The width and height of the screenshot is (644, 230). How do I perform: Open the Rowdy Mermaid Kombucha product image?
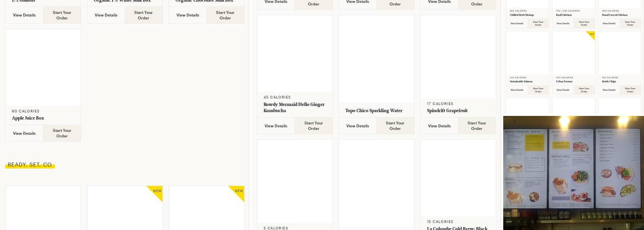tap(295, 53)
